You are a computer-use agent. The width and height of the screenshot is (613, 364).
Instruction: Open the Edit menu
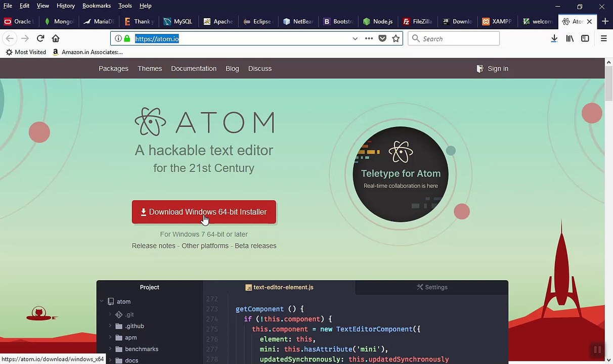coord(24,6)
